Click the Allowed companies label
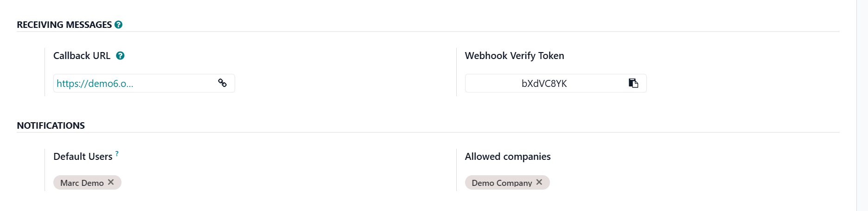Screen dimensions: 868x211 (x=507, y=157)
